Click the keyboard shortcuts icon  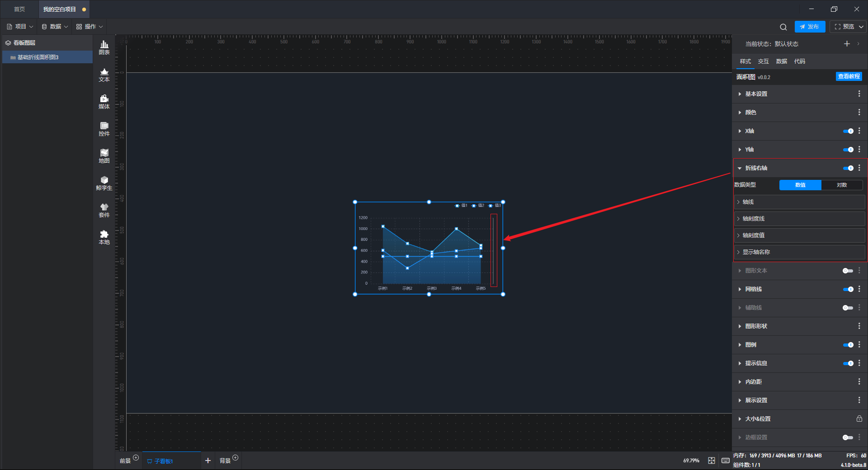[x=726, y=461]
